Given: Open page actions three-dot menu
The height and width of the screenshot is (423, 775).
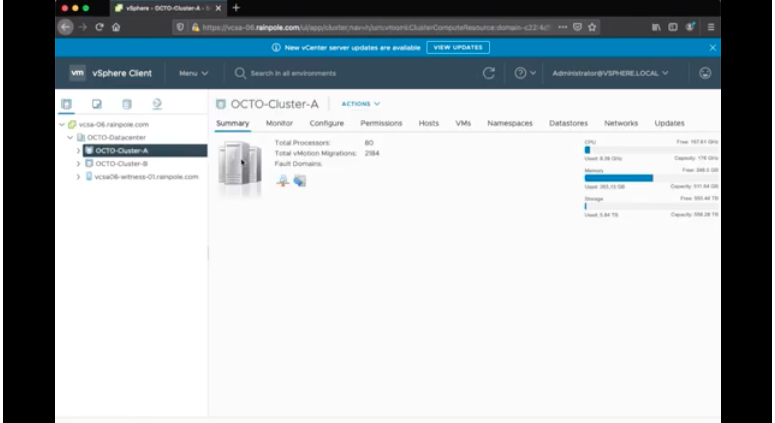Looking at the screenshot, I should pos(562,27).
